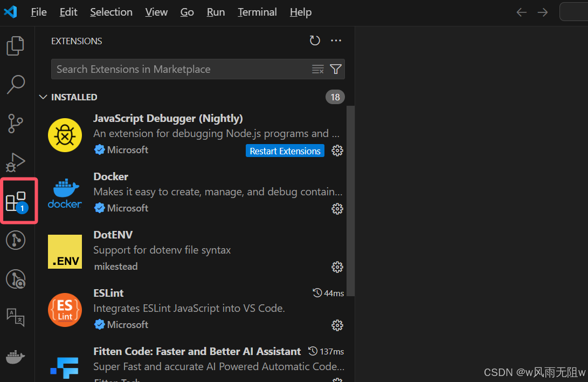Select Fitten Code extension title
The height and width of the screenshot is (382, 588).
pos(197,351)
